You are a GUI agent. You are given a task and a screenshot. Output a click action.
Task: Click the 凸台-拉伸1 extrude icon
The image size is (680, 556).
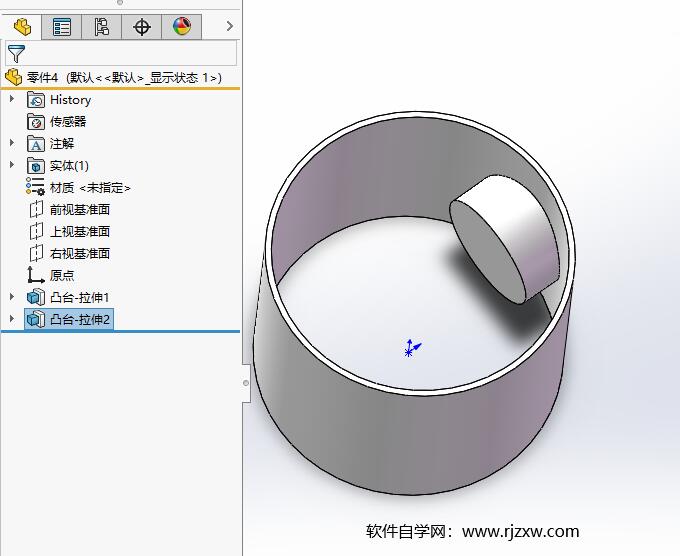pyautogui.click(x=36, y=298)
